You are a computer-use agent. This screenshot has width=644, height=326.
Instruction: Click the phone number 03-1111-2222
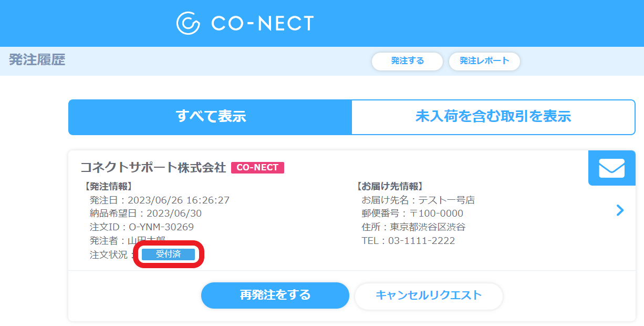coord(421,241)
